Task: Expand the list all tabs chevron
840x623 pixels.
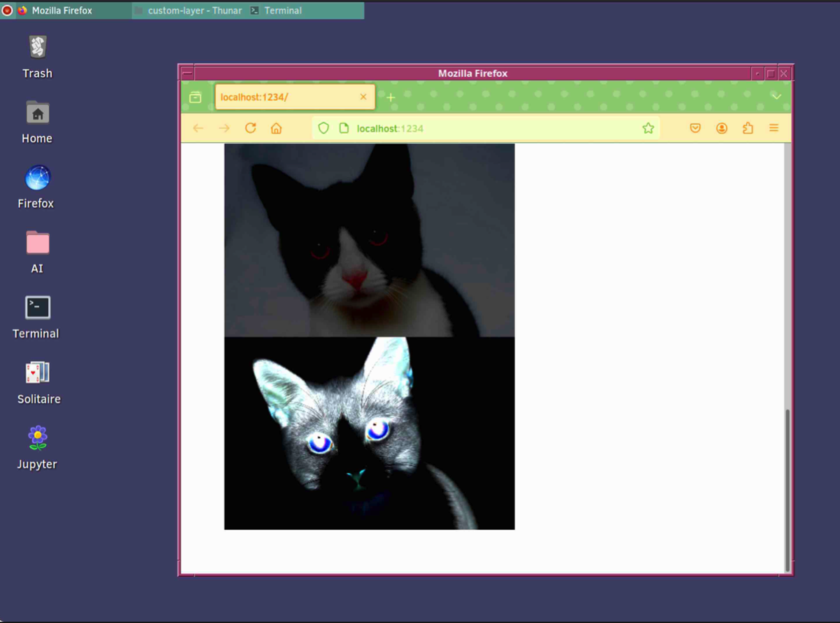Action: [776, 97]
